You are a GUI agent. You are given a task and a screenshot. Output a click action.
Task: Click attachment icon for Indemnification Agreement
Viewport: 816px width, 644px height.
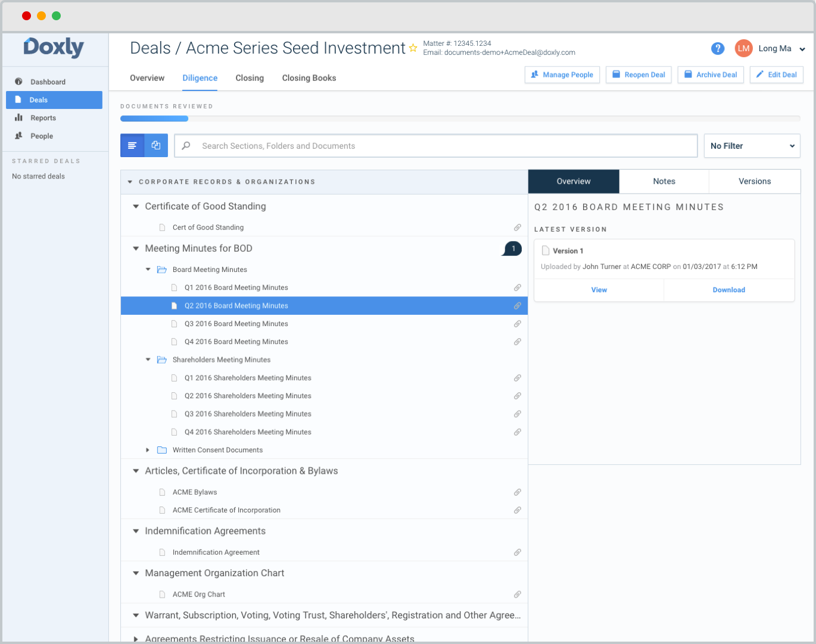518,552
